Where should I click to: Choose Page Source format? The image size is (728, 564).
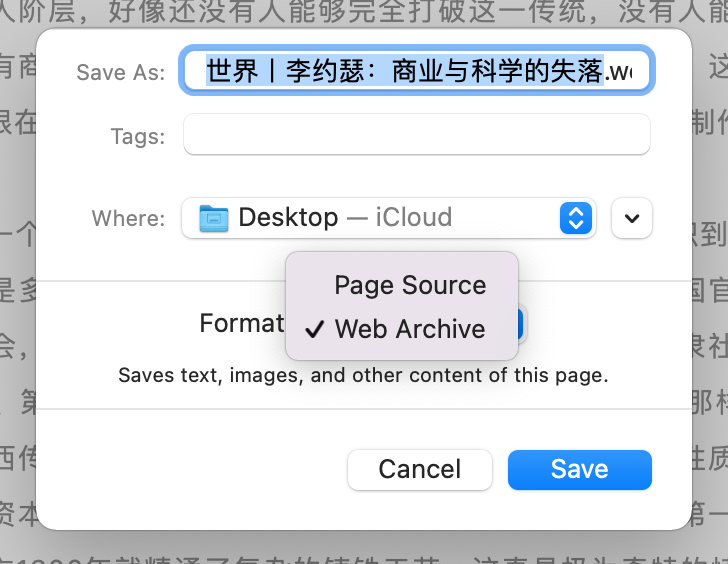(410, 285)
